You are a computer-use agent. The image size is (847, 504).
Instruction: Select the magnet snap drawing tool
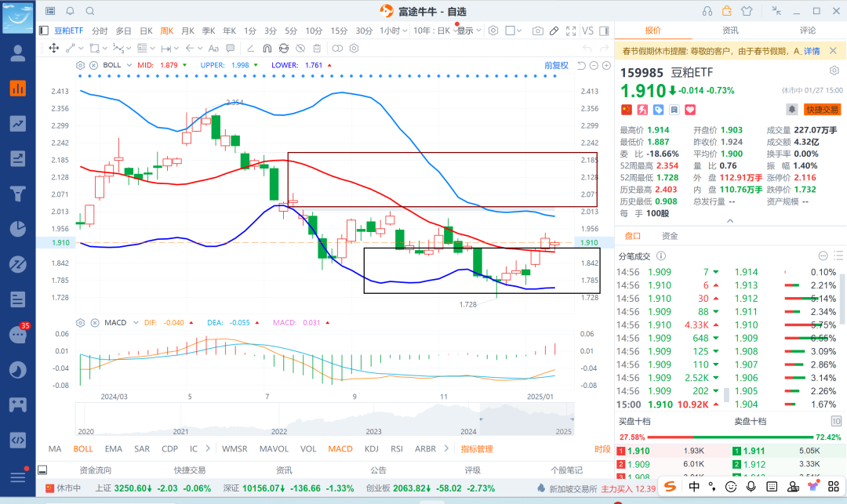point(266,48)
